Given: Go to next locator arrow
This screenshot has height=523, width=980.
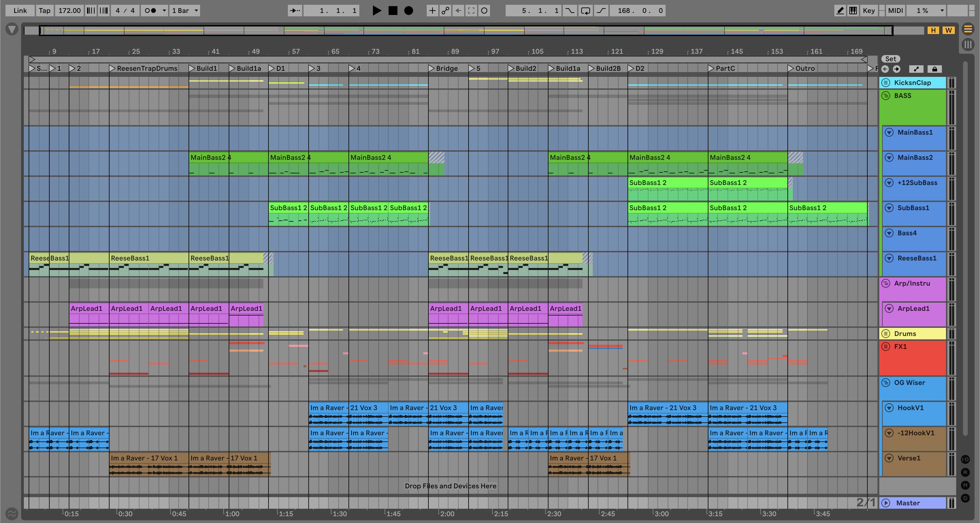Looking at the screenshot, I should pos(897,69).
